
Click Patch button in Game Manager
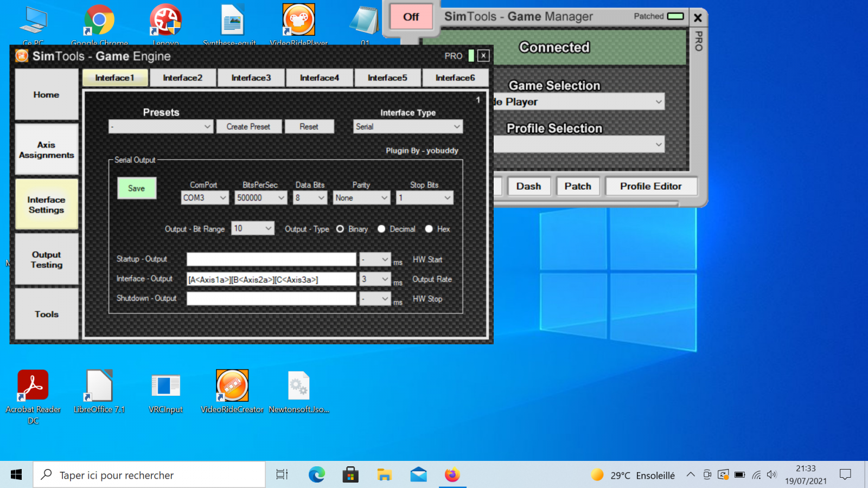pyautogui.click(x=578, y=186)
